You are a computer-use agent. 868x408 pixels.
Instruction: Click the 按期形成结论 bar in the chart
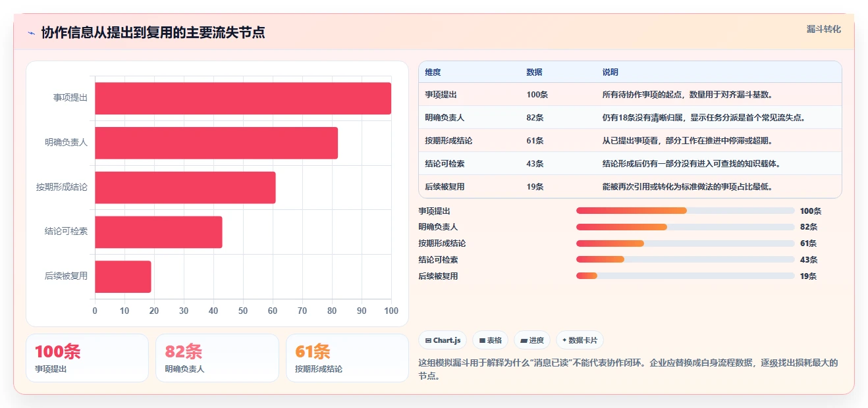coord(185,188)
